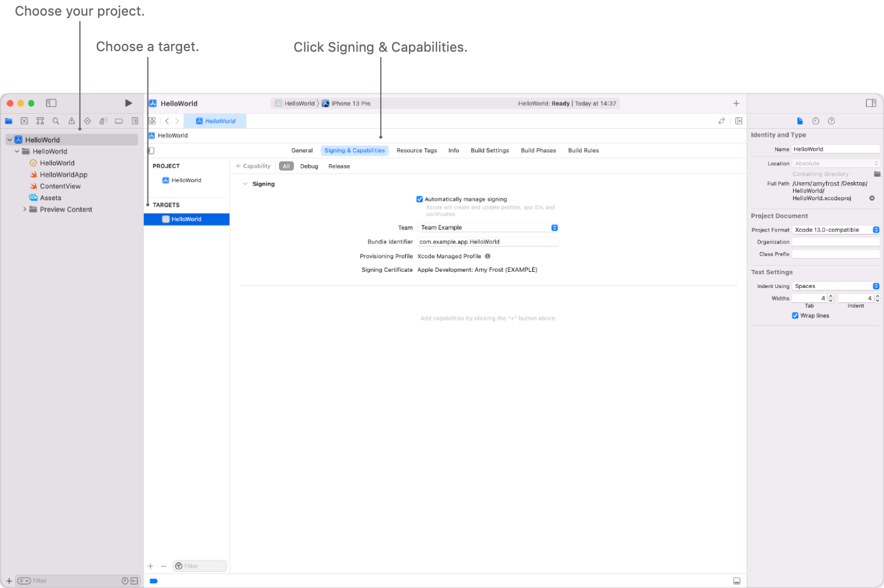884x588 pixels.
Task: Open the Project Format dropdown
Action: click(x=836, y=230)
